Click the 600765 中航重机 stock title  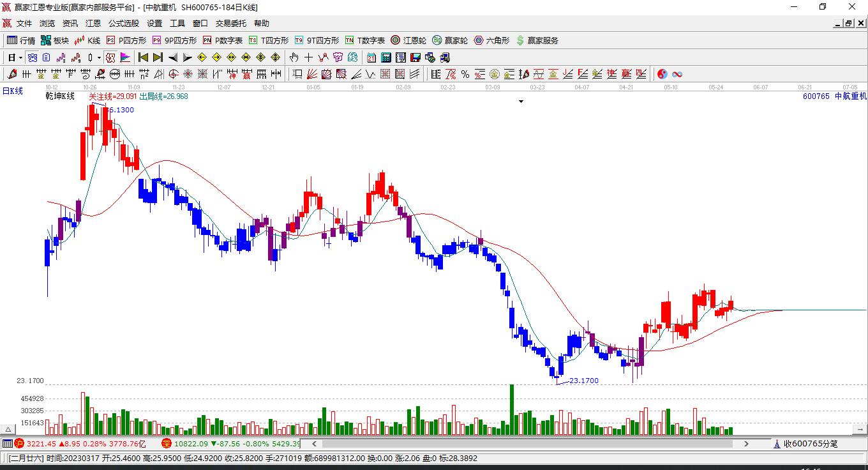(x=835, y=96)
